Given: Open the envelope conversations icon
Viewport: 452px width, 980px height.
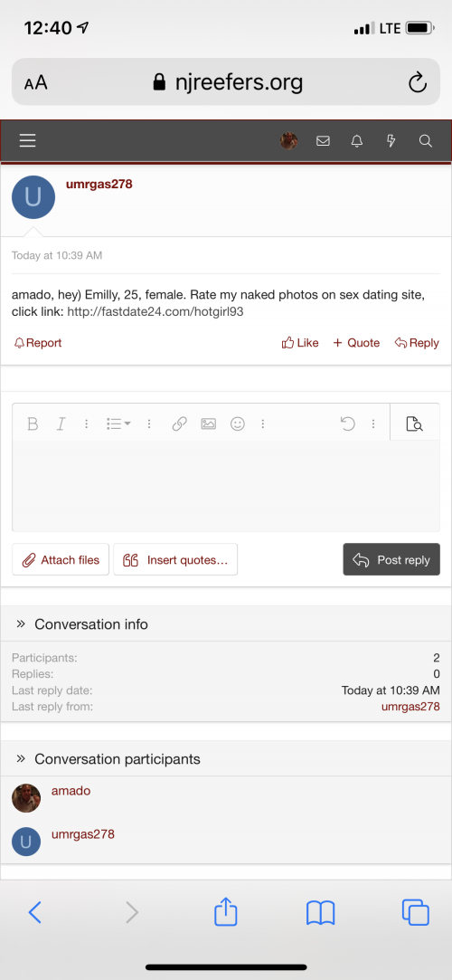Looking at the screenshot, I should 323,141.
